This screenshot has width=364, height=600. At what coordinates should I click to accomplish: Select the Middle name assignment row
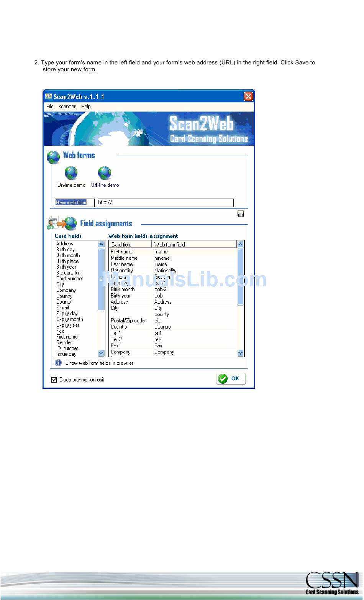[x=173, y=258]
